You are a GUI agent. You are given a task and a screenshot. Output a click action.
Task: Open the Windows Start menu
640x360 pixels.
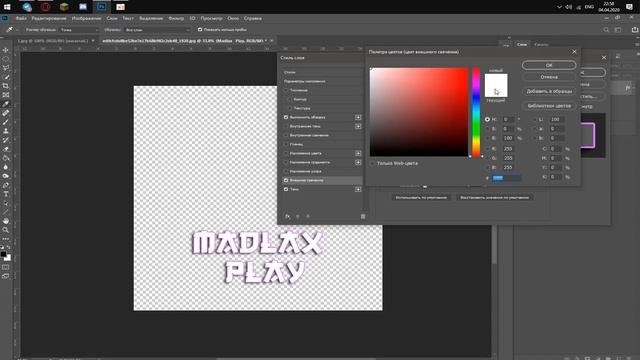(x=7, y=7)
